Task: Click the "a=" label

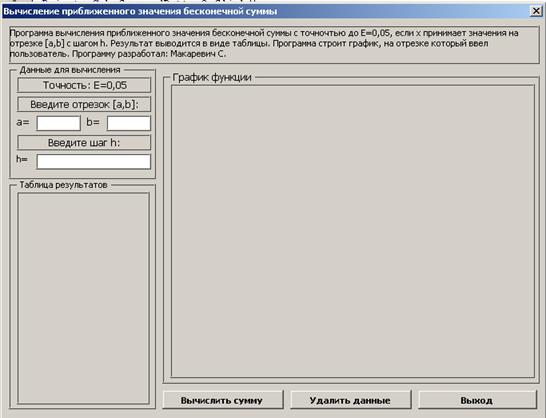Action: [23, 122]
